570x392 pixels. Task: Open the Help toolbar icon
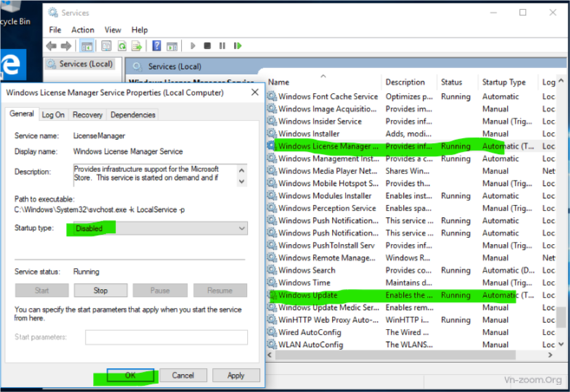click(155, 46)
